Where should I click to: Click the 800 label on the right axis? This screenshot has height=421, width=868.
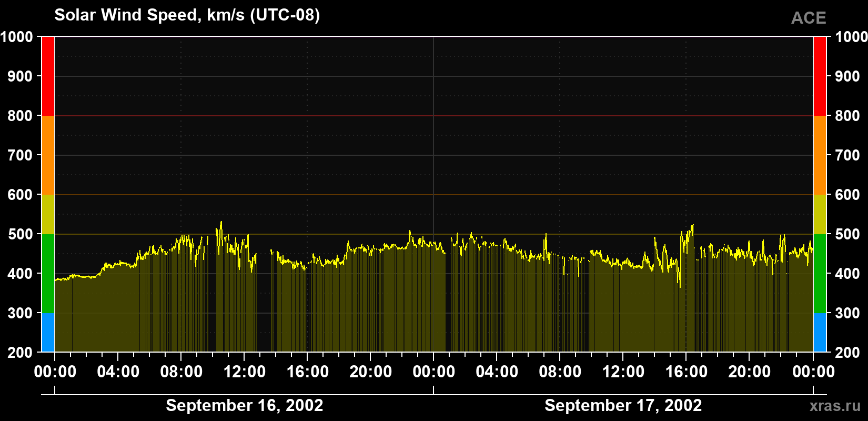(847, 116)
